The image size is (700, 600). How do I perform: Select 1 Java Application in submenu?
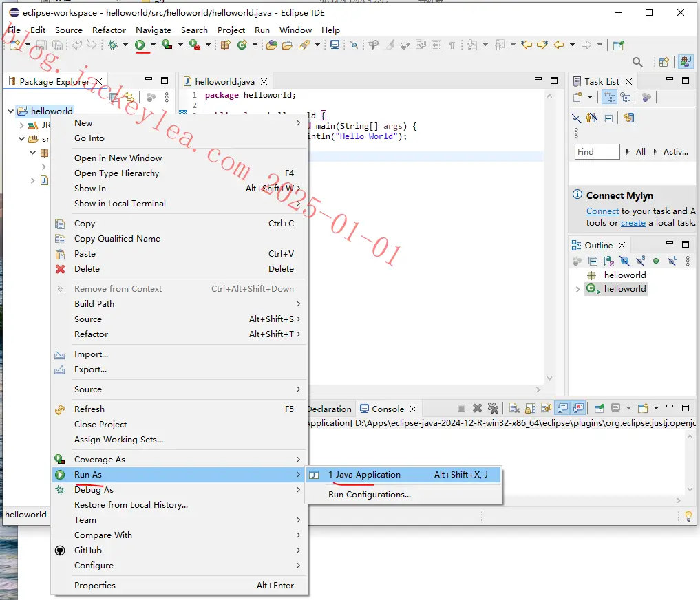(403, 475)
